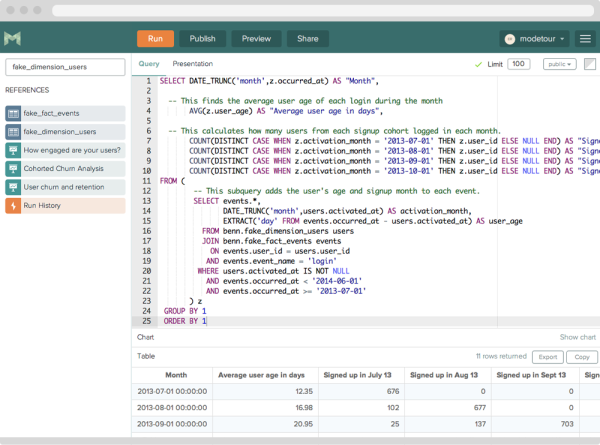Viewport: 600px width, 445px height.
Task: Click the Show chart link
Action: 577,337
